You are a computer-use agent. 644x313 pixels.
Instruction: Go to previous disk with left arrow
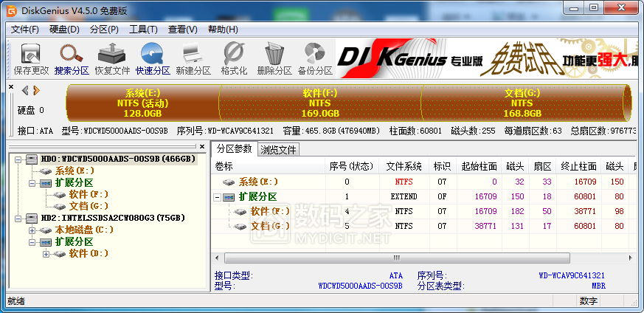click(25, 90)
